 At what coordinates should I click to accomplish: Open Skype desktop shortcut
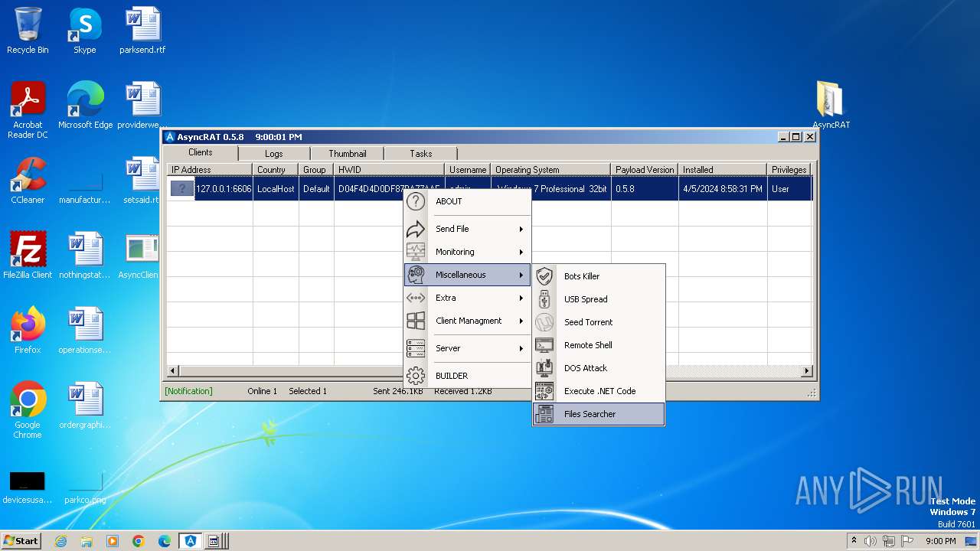pyautogui.click(x=84, y=31)
